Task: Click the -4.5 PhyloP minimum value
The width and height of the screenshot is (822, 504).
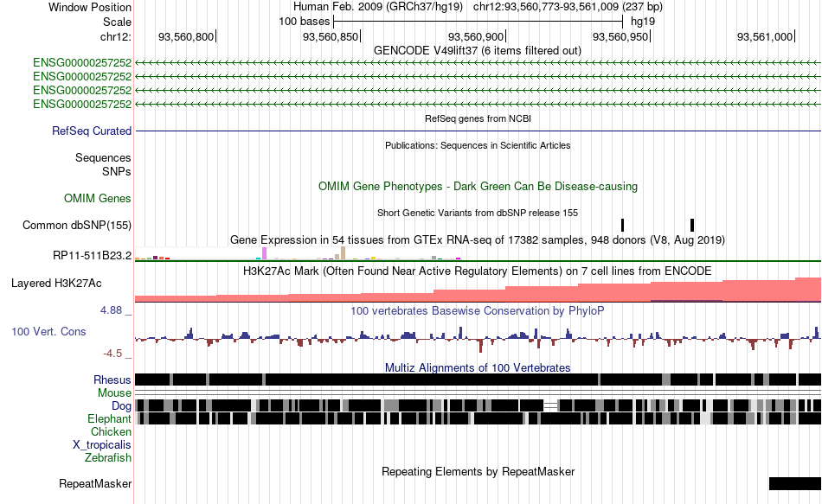Action: pos(112,354)
